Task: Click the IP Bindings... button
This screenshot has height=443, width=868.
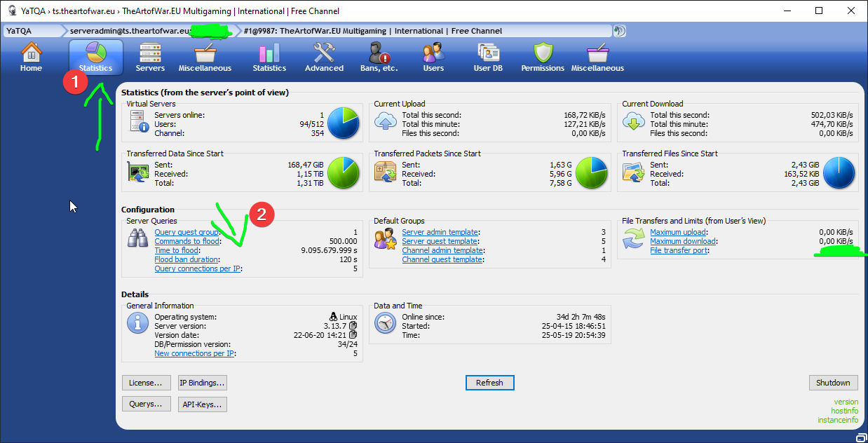Action: (x=202, y=383)
